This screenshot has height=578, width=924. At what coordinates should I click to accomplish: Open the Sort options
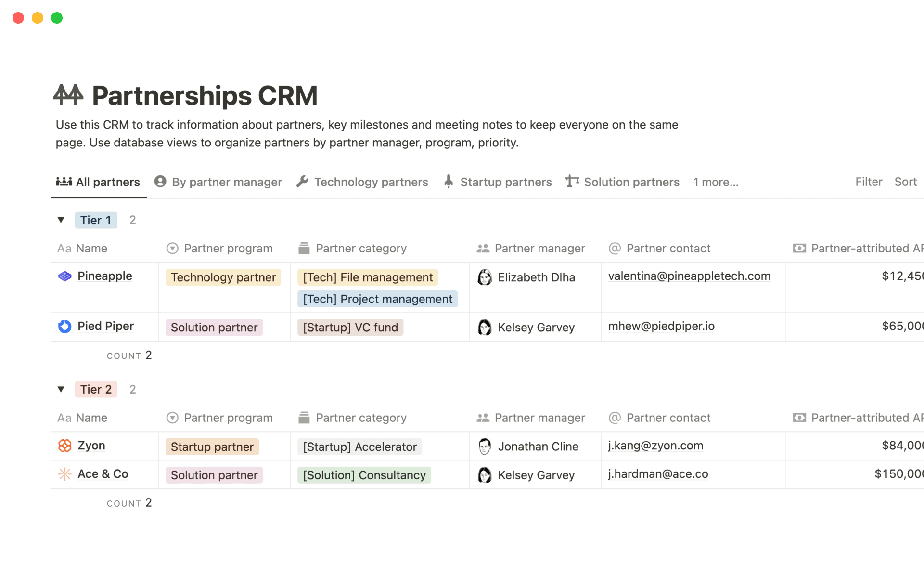click(906, 182)
